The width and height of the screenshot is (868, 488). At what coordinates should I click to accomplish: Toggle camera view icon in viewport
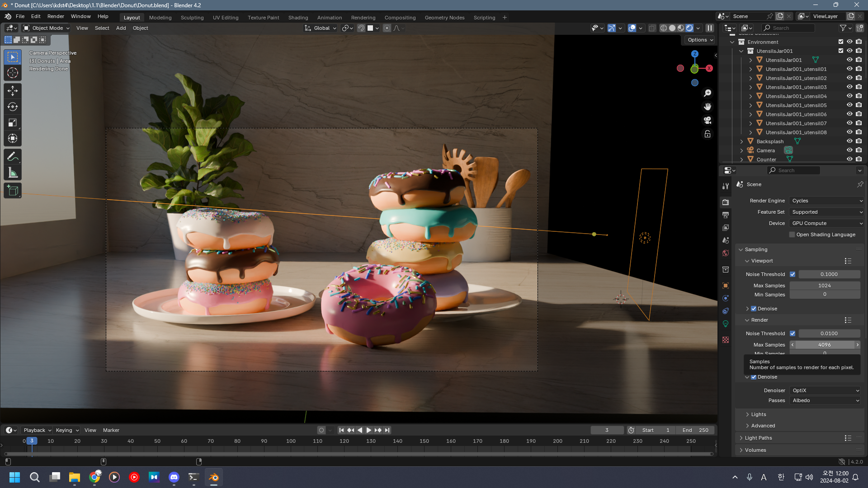point(708,120)
